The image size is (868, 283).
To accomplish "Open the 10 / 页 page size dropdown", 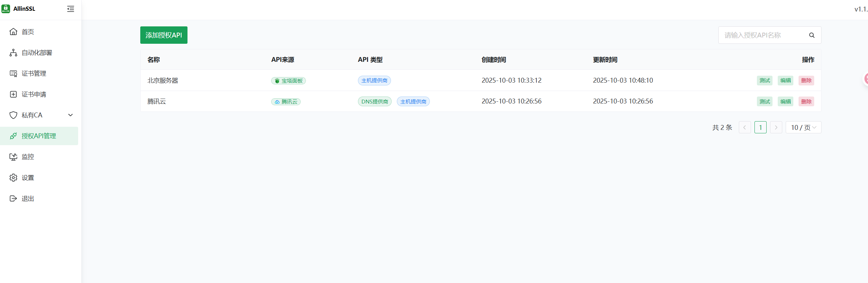I will [803, 127].
